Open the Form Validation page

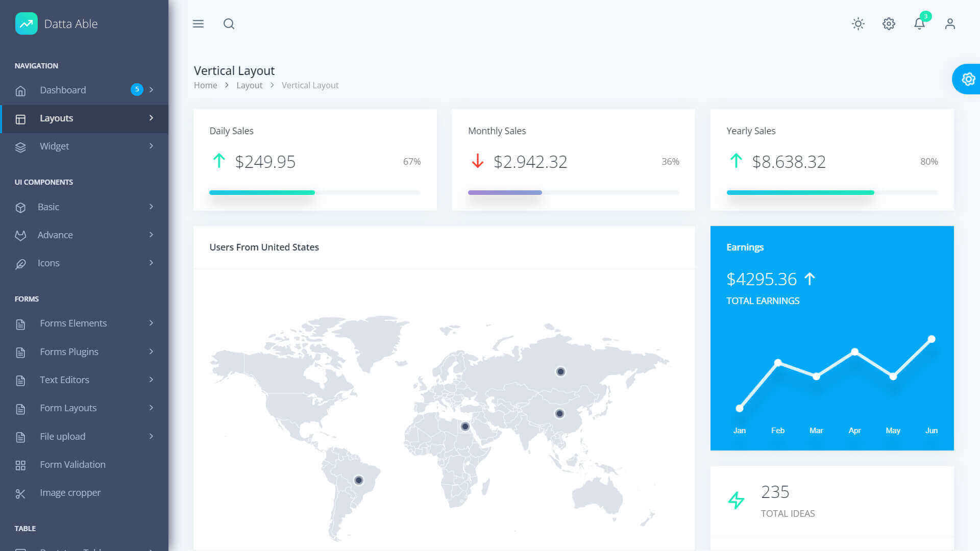point(72,465)
